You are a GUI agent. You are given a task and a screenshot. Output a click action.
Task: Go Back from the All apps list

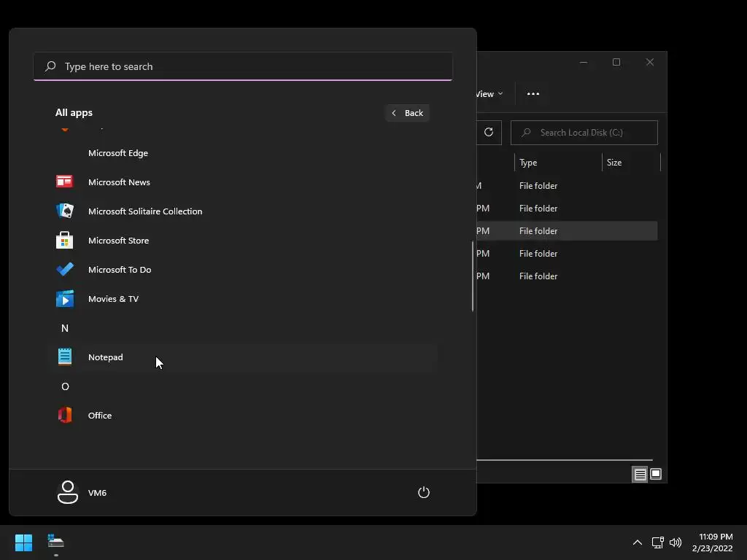pos(407,113)
